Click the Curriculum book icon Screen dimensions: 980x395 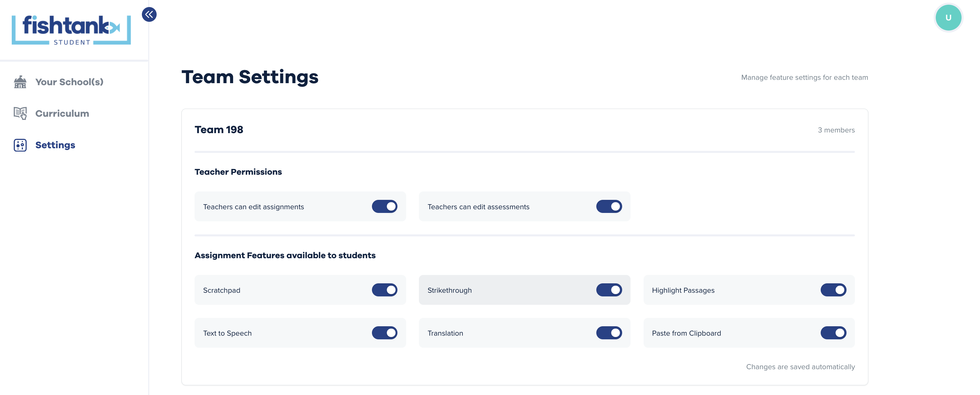point(20,113)
